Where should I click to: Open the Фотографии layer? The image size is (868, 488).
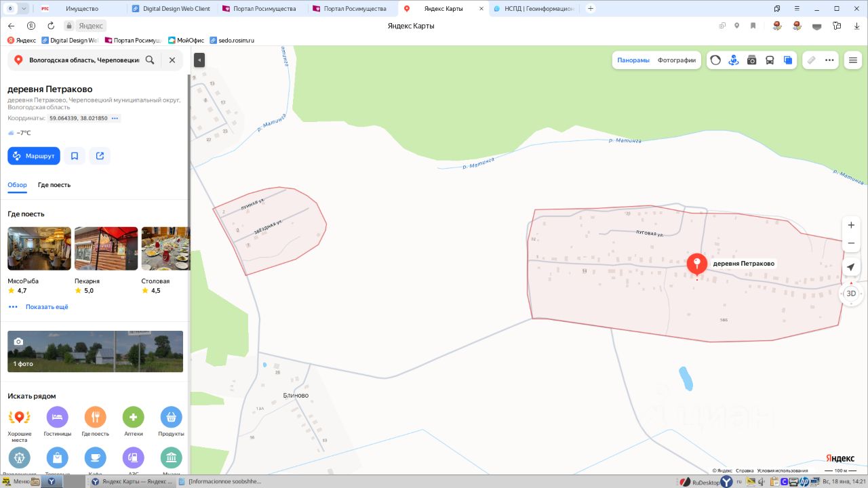click(x=677, y=60)
